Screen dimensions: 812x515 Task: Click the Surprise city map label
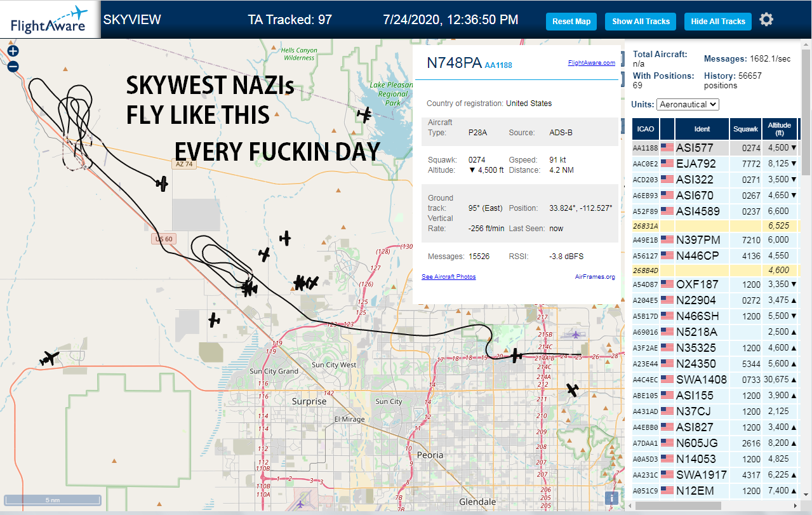(x=309, y=401)
